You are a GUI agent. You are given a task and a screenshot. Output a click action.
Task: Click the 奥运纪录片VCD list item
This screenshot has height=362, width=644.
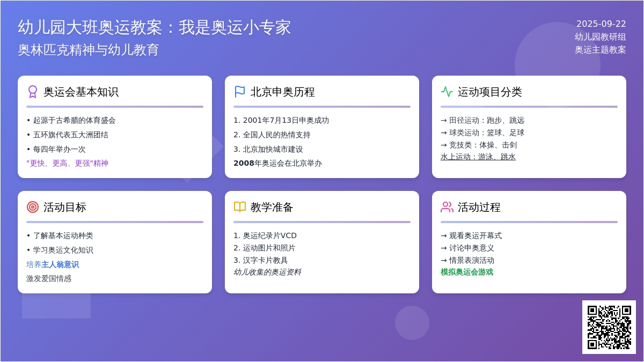click(x=269, y=235)
